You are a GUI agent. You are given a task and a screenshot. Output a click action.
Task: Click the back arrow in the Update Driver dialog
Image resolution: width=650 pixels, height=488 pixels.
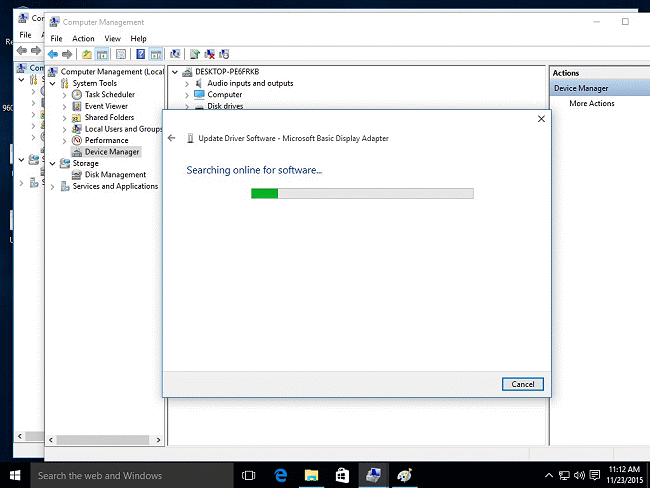click(x=172, y=138)
